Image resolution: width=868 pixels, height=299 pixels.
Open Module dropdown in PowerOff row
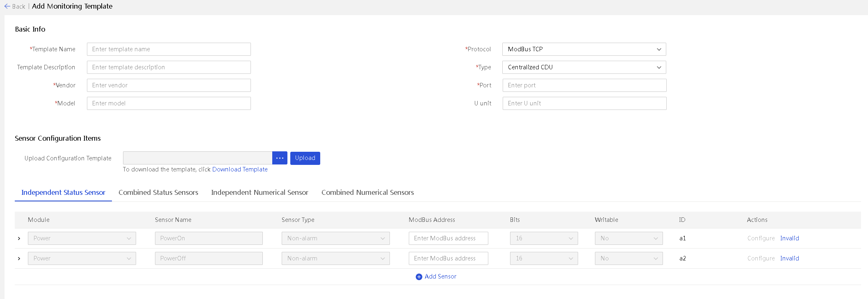click(x=82, y=258)
